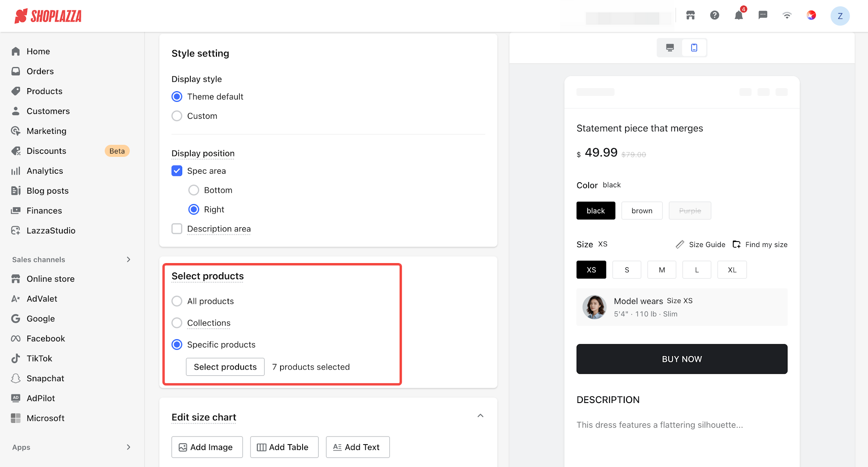Go to Products in sidebar

pos(45,91)
